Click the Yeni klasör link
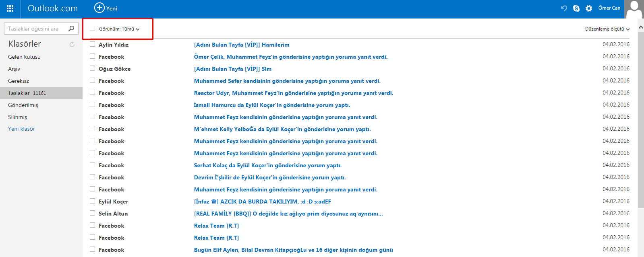Screen dimensions: 644x257 pos(21,129)
